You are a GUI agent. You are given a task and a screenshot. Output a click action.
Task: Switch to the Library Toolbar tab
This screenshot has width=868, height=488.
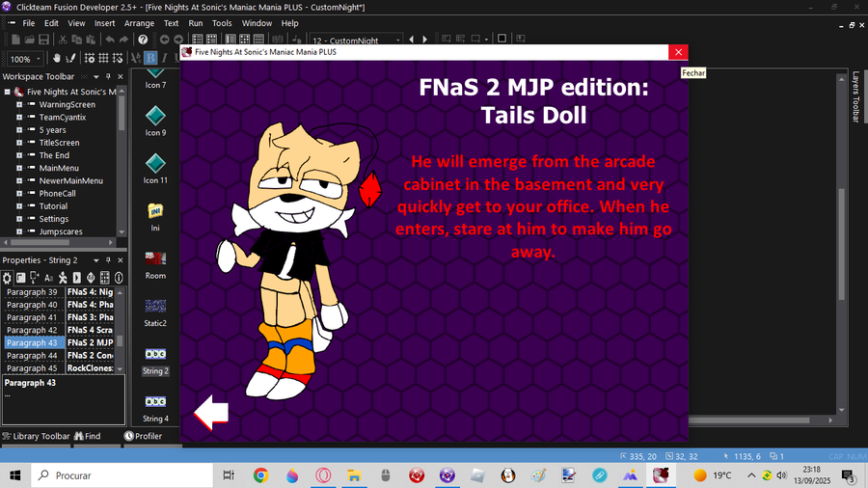[36, 437]
